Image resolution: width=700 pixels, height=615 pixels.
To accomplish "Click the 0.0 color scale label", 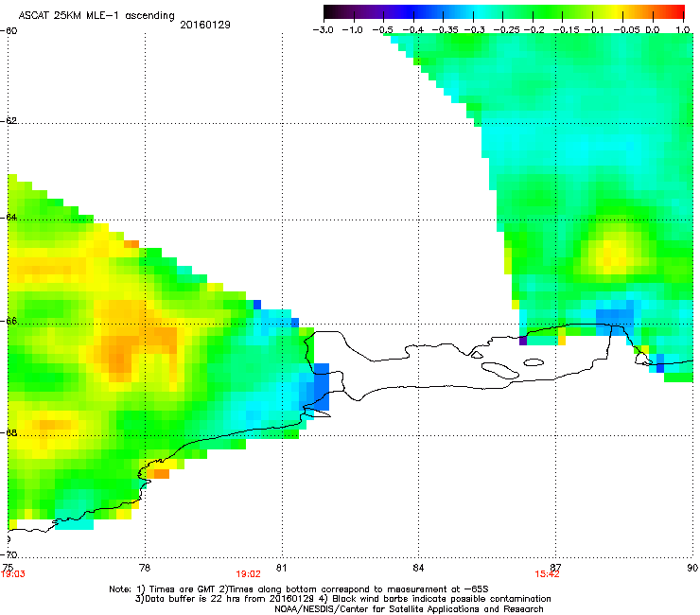I will pyautogui.click(x=653, y=30).
